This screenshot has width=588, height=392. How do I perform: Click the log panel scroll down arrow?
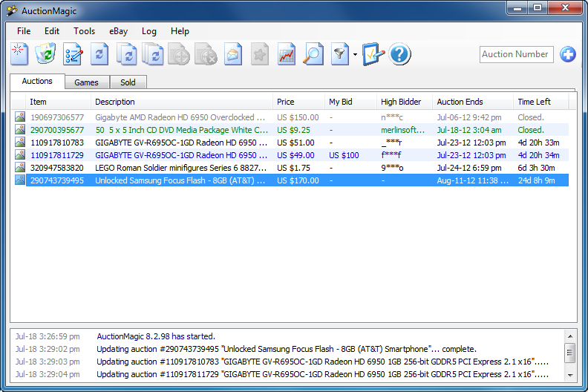[570, 375]
